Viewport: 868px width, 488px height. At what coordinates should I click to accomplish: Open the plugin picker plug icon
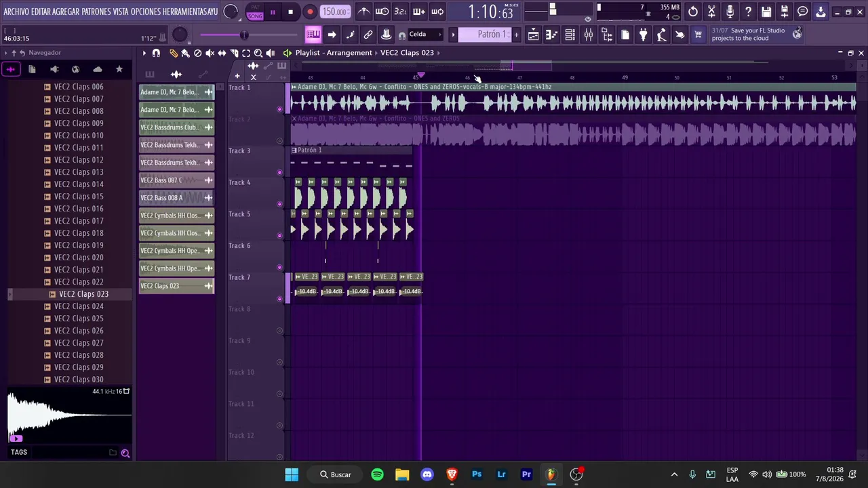click(644, 35)
